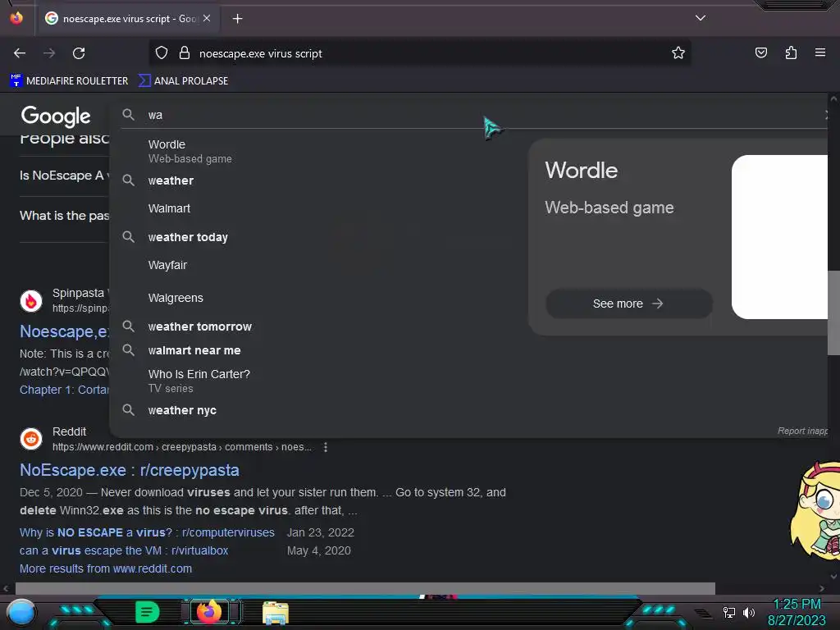Open More results from www.reddit.com

point(106,569)
